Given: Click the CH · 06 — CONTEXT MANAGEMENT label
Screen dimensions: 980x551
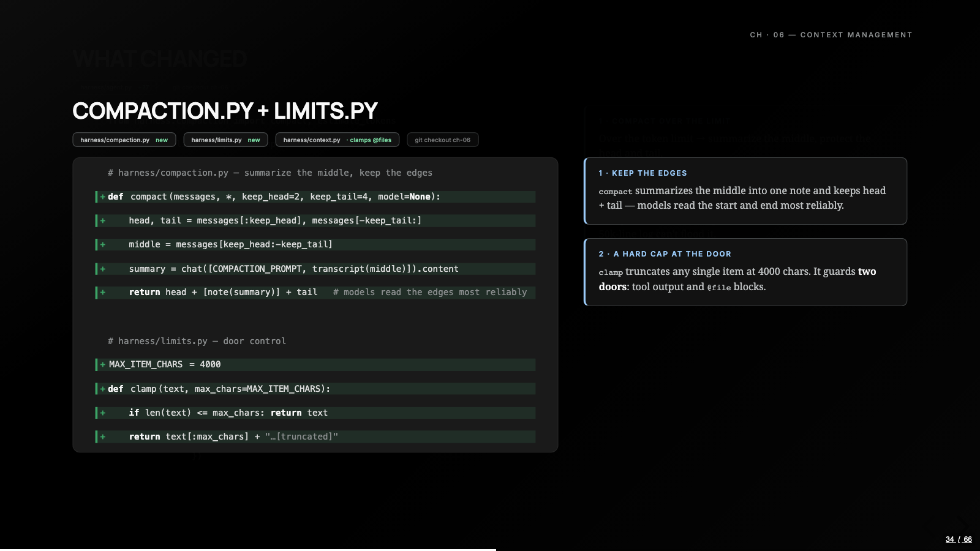Looking at the screenshot, I should [831, 35].
